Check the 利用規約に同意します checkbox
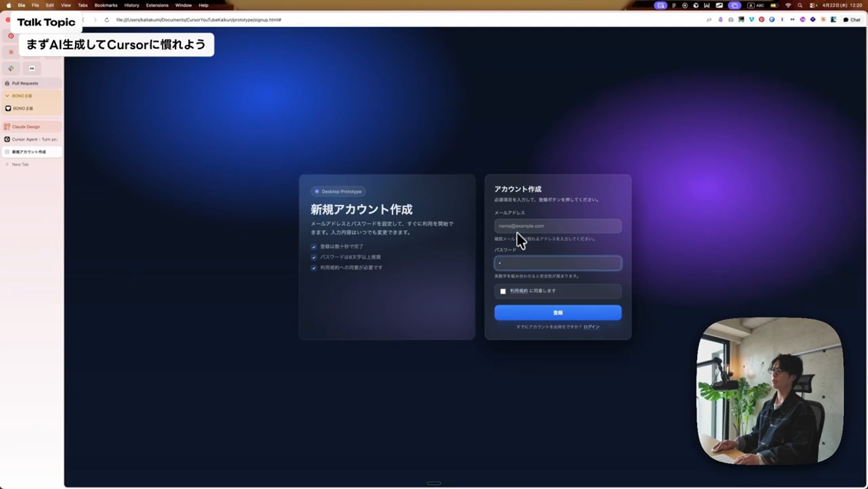This screenshot has width=868, height=489. tap(503, 291)
